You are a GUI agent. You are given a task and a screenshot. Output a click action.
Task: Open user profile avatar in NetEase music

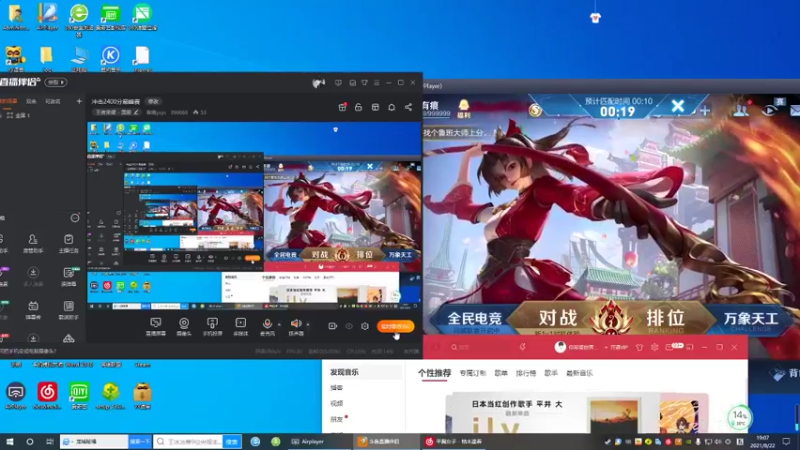click(x=560, y=347)
